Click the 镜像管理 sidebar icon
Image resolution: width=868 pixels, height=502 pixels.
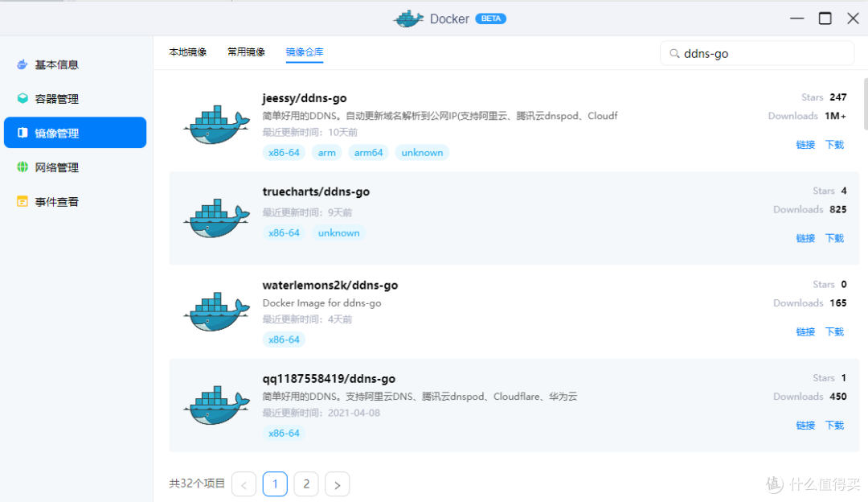tap(23, 133)
